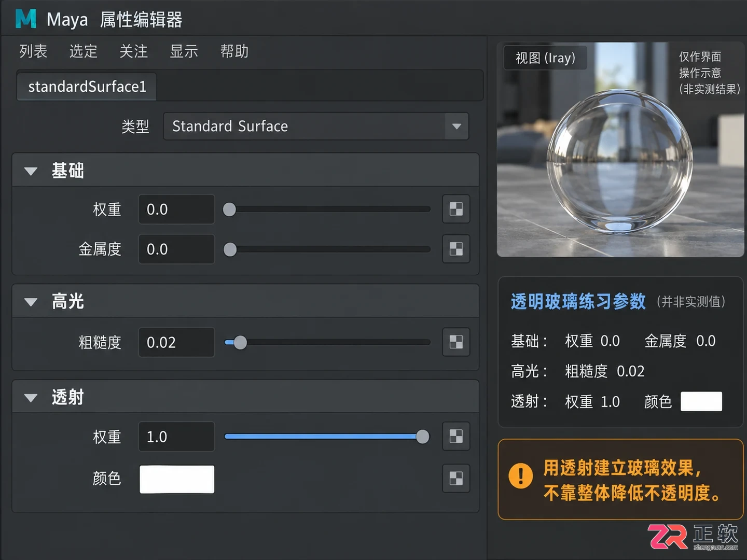Click the 透射 权重 1.0 value field
Viewport: 747px width, 560px height.
pos(176,437)
